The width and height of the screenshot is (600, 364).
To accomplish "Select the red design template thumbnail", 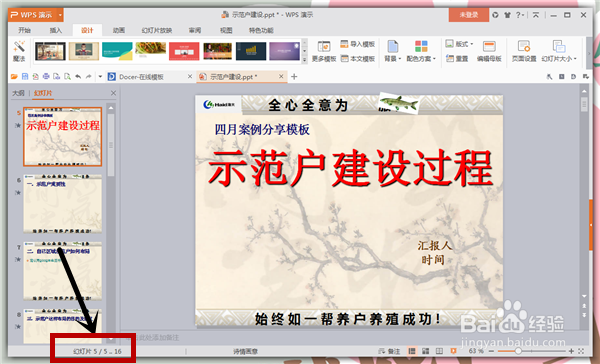I will click(x=184, y=51).
